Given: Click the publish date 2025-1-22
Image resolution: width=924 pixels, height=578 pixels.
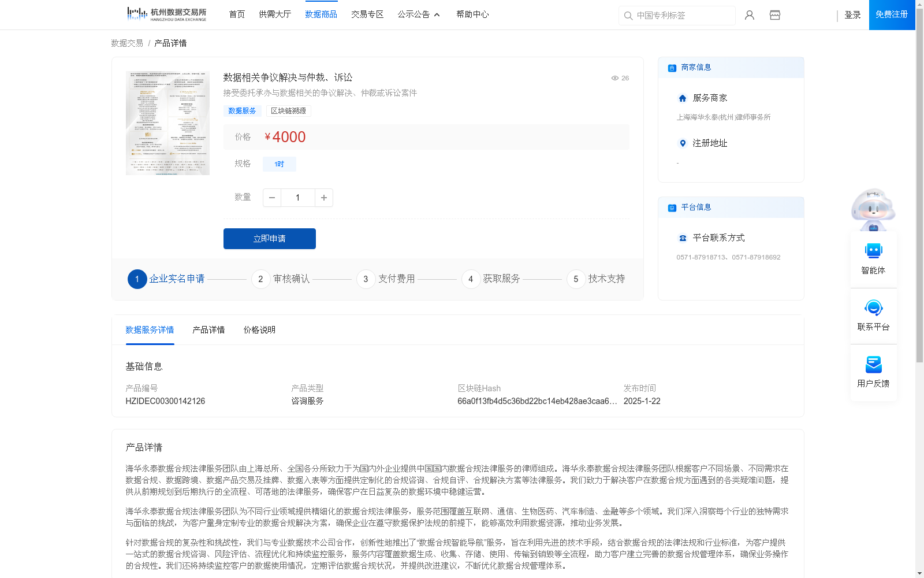Looking at the screenshot, I should [642, 401].
